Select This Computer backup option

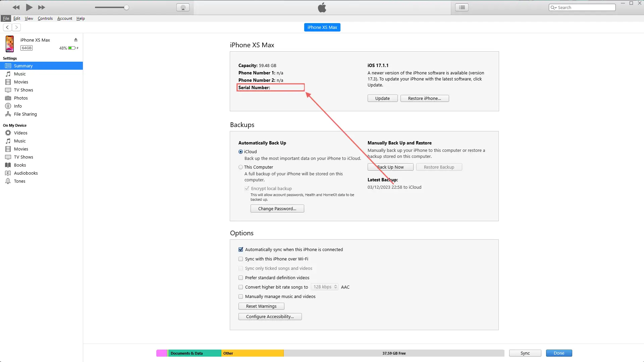coord(241,167)
